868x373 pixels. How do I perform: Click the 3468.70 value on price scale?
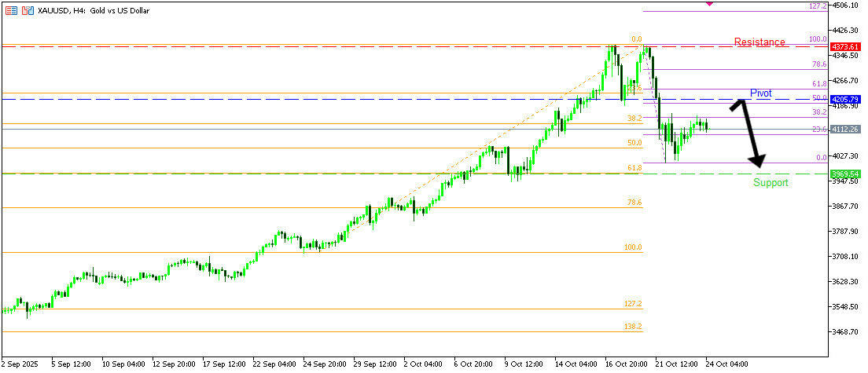coord(847,332)
